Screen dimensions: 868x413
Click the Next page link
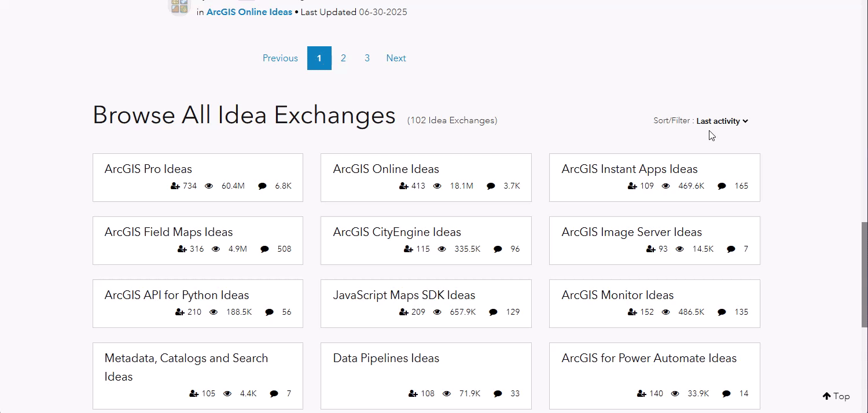pyautogui.click(x=396, y=58)
